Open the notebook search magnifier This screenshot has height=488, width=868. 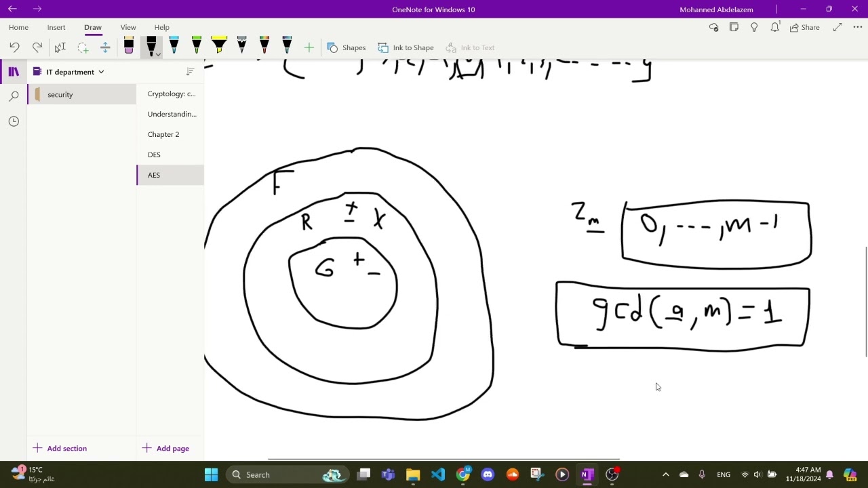point(14,96)
